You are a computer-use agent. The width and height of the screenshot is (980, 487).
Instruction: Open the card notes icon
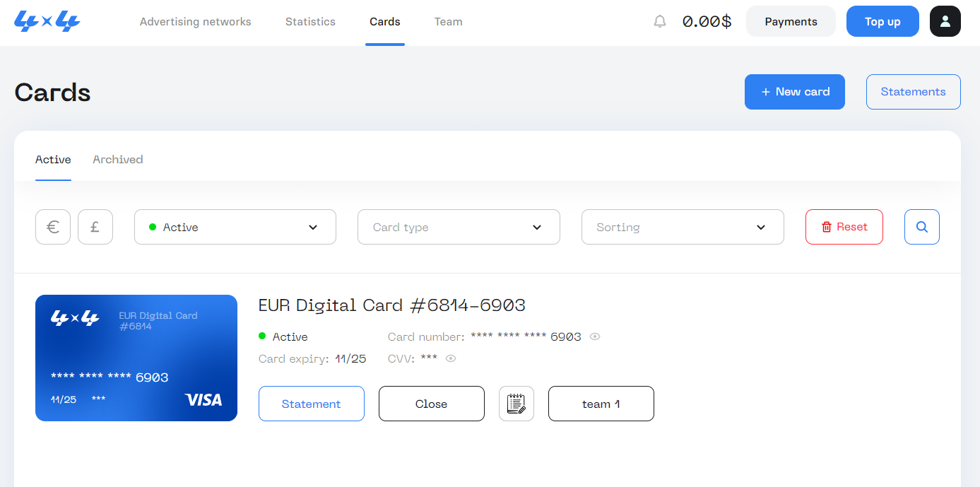[x=516, y=404]
